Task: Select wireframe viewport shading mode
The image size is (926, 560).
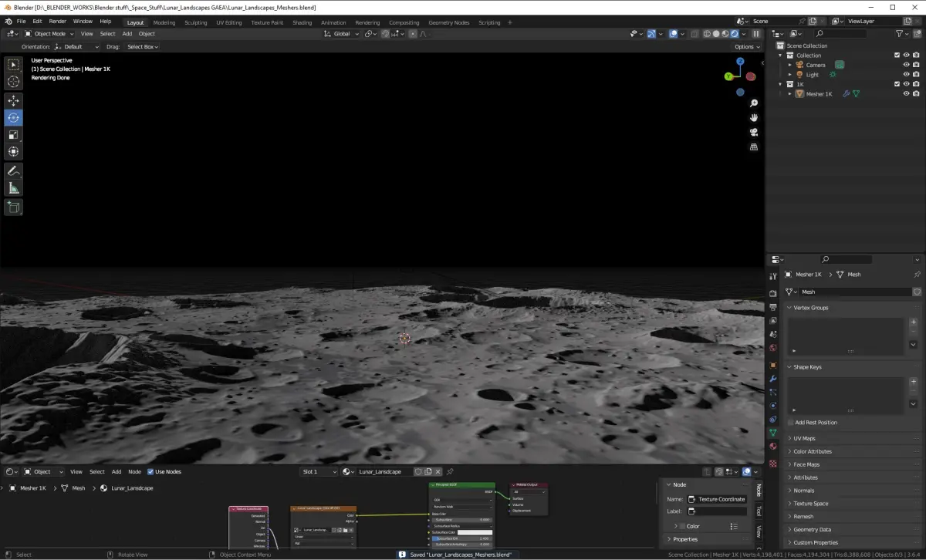Action: [x=707, y=34]
